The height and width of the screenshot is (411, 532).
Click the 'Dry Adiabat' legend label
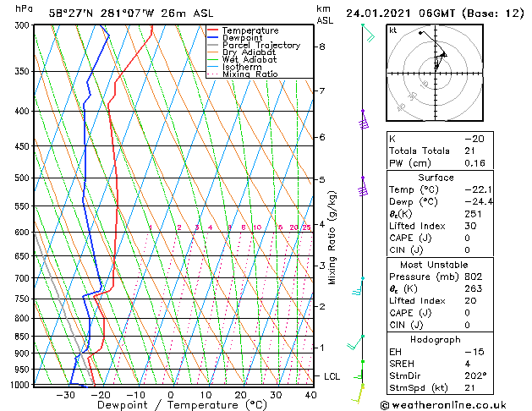249,52
